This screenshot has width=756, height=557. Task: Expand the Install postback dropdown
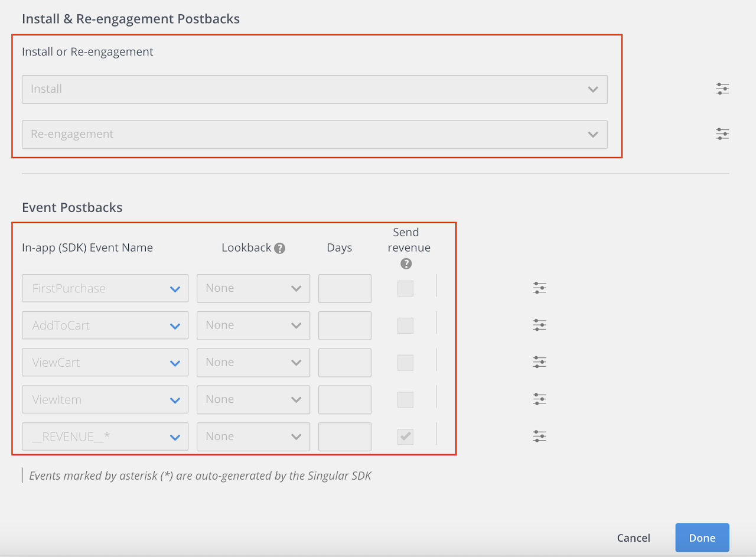click(314, 89)
